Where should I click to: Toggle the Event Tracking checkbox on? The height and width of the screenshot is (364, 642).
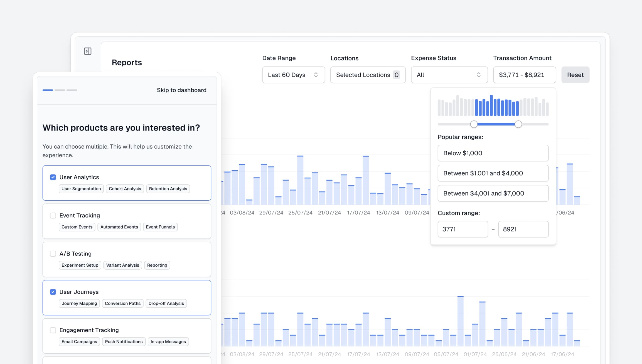[53, 215]
